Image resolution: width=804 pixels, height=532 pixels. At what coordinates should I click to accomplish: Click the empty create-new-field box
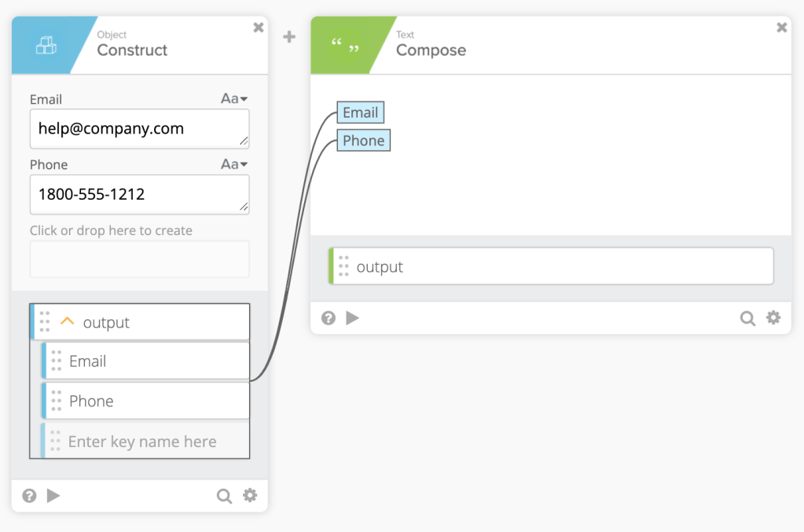[139, 259]
